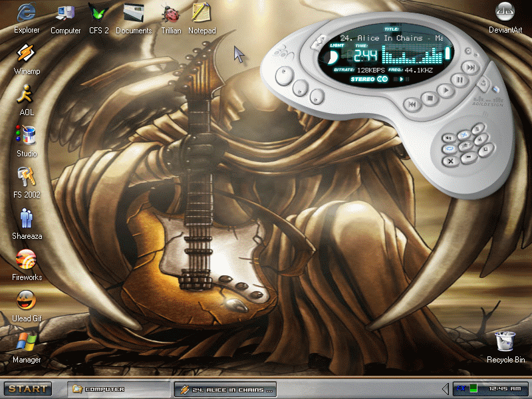The height and width of the screenshot is (399, 532).
Task: Toggle the 2:44 time display
Action: 366,56
